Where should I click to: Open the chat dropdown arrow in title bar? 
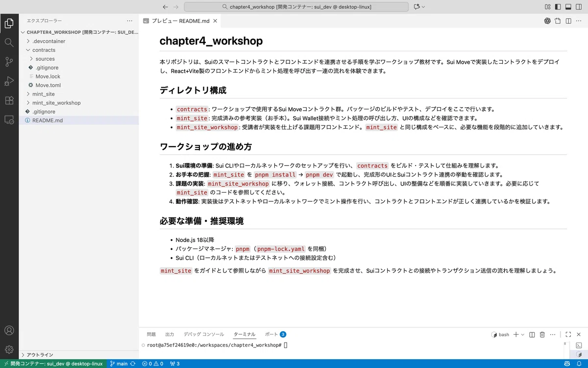[x=423, y=7]
